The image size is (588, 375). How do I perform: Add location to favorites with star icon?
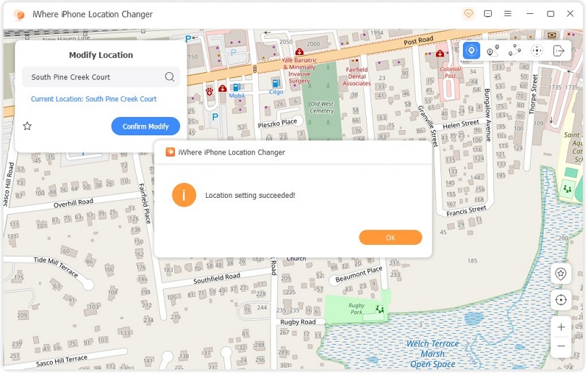point(27,126)
